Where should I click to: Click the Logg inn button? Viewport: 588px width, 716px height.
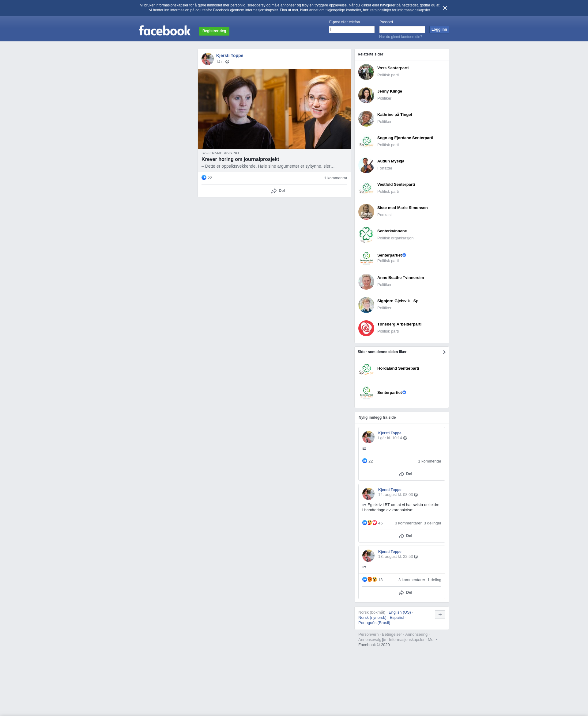[439, 29]
